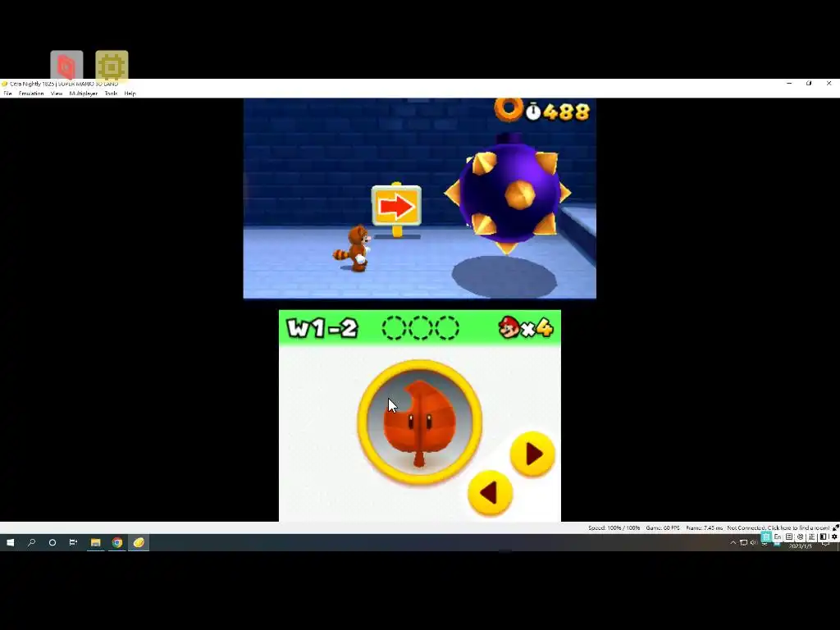Open the View menu

[57, 94]
